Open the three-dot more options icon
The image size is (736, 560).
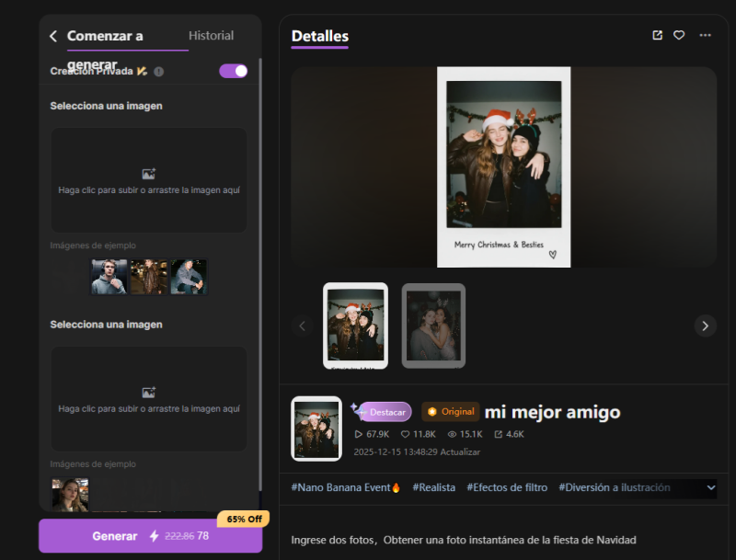[705, 35]
